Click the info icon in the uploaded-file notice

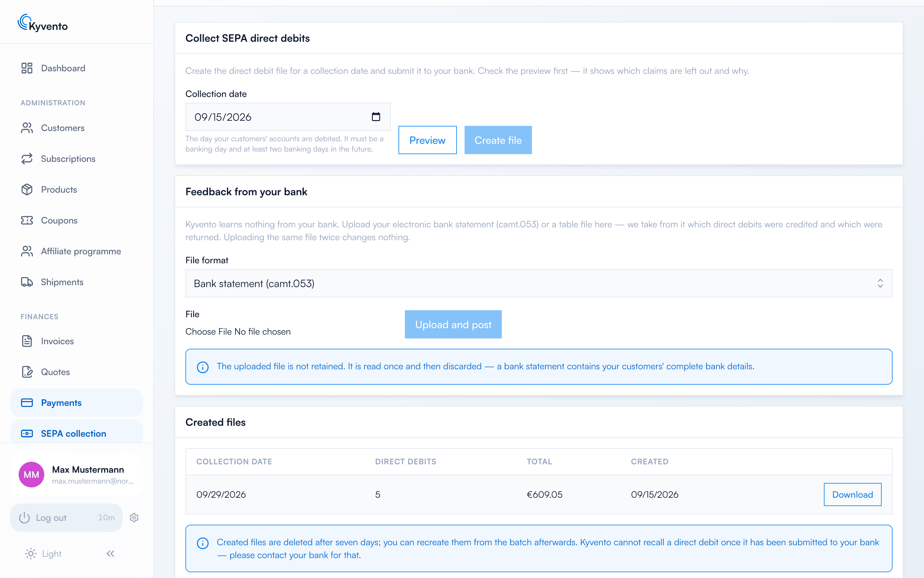(203, 367)
